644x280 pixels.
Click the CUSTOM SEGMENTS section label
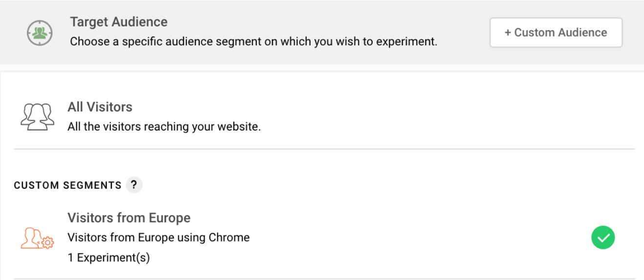[x=67, y=186]
